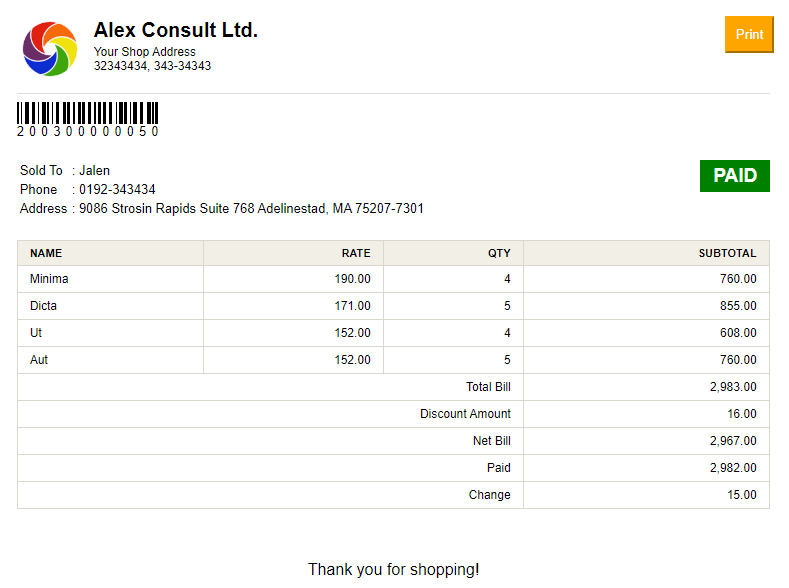Click the customer phone number 0192-343434
The width and height of the screenshot is (789, 588).
[117, 189]
